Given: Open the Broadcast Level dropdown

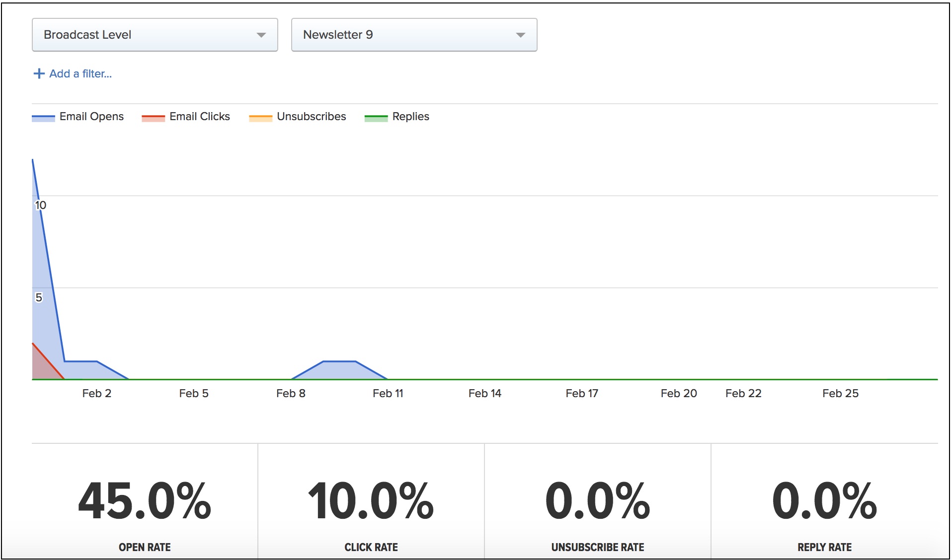Looking at the screenshot, I should 155,35.
